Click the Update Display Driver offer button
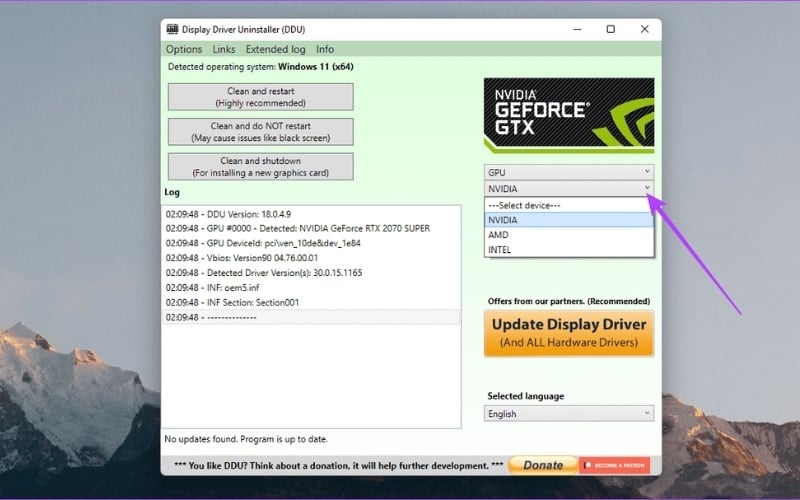 click(x=568, y=333)
